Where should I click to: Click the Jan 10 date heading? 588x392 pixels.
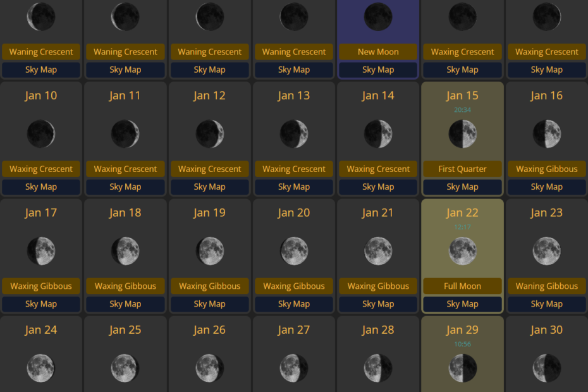pyautogui.click(x=41, y=95)
